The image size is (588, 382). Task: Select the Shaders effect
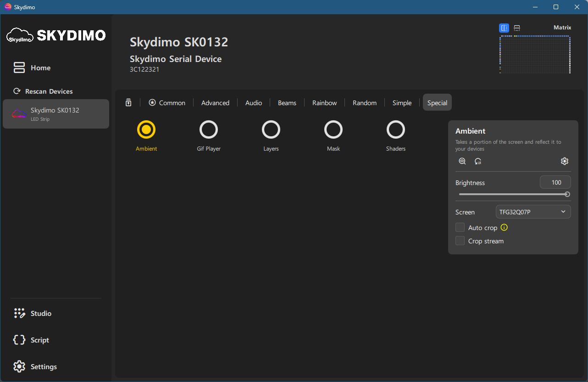(396, 129)
